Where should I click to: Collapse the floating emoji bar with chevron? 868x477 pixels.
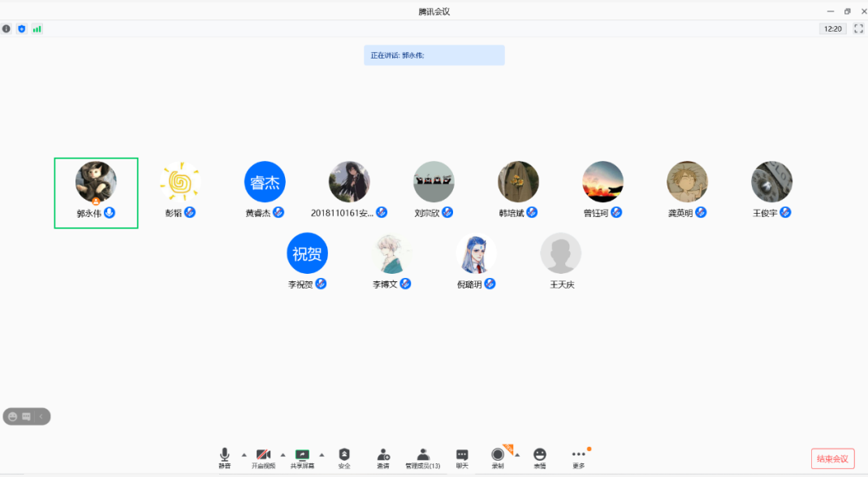(x=41, y=416)
